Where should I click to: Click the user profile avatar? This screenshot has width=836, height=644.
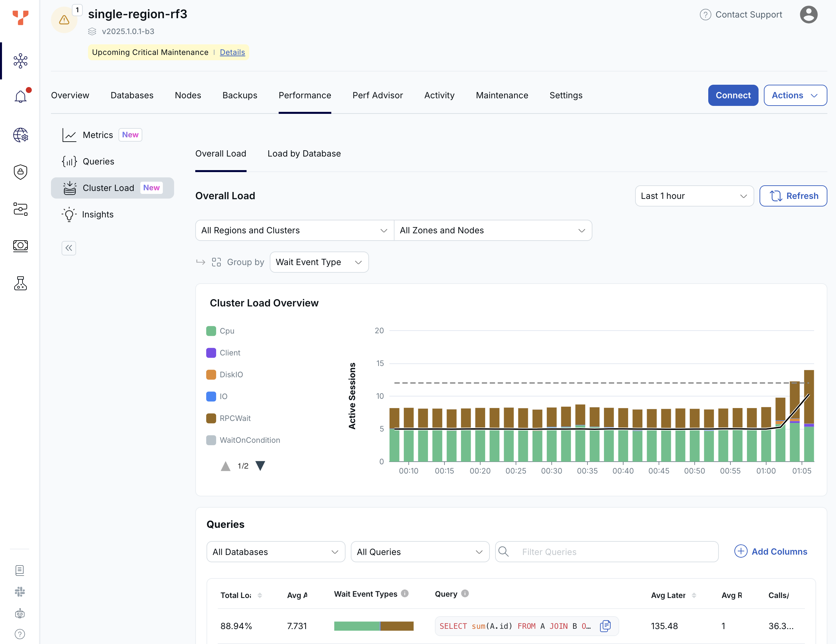click(x=808, y=15)
